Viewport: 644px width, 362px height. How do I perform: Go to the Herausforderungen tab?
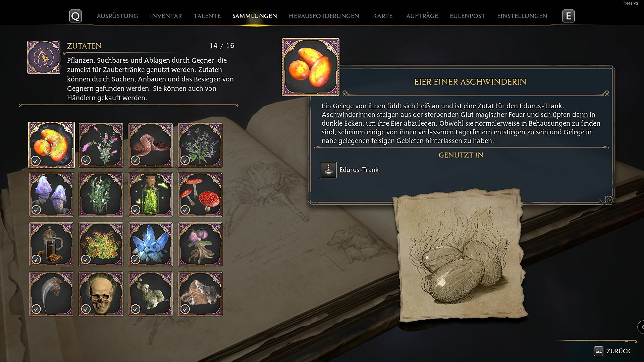click(x=324, y=16)
